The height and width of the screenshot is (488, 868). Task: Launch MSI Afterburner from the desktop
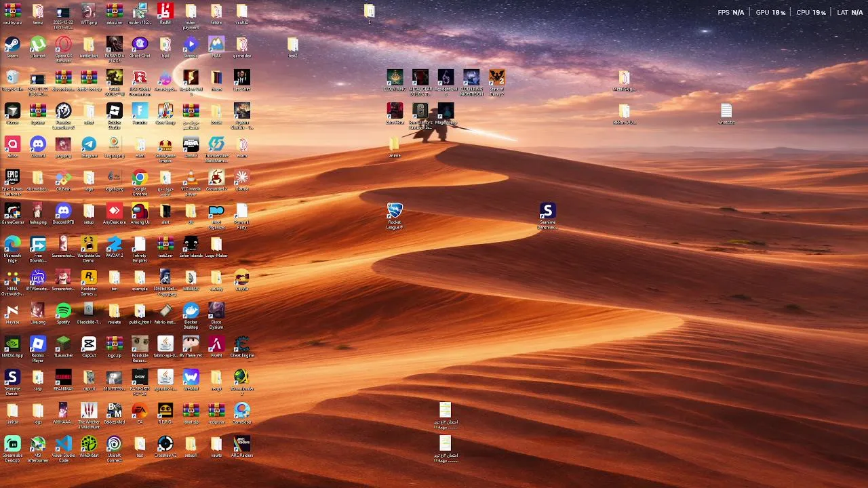[38, 447]
